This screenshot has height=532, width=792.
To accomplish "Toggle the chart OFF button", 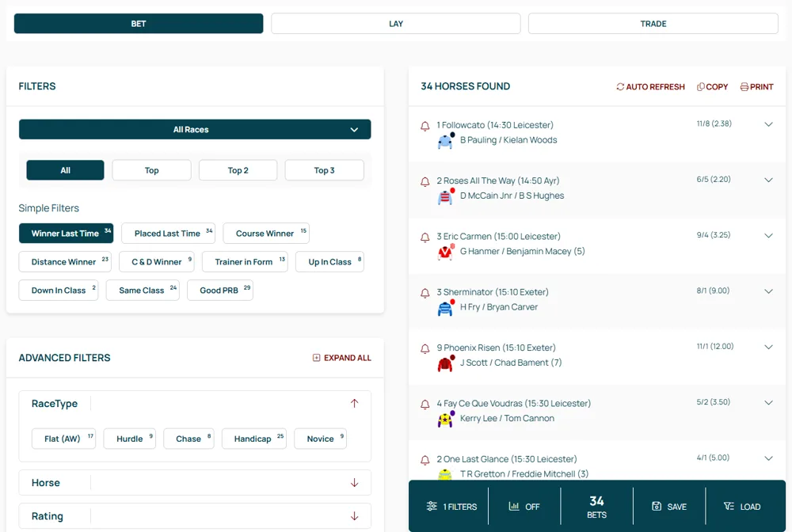I will click(x=524, y=506).
